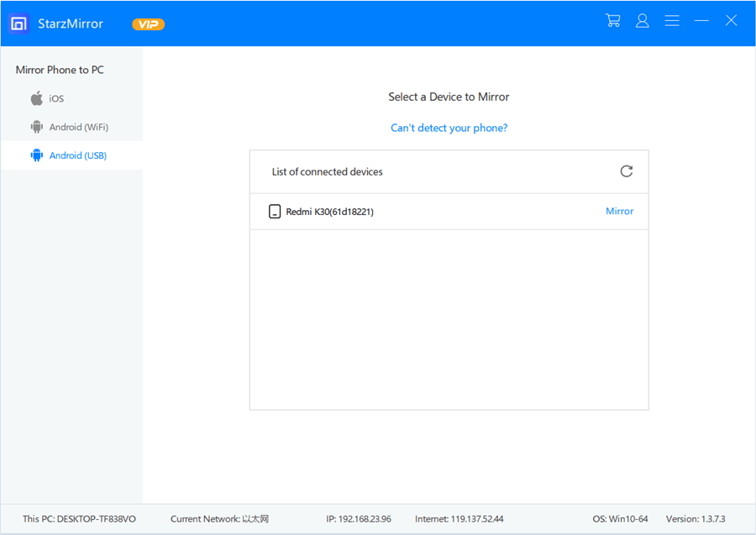Screen dimensions: 756x535
Task: Click "List of connected devices" header text
Action: point(328,171)
